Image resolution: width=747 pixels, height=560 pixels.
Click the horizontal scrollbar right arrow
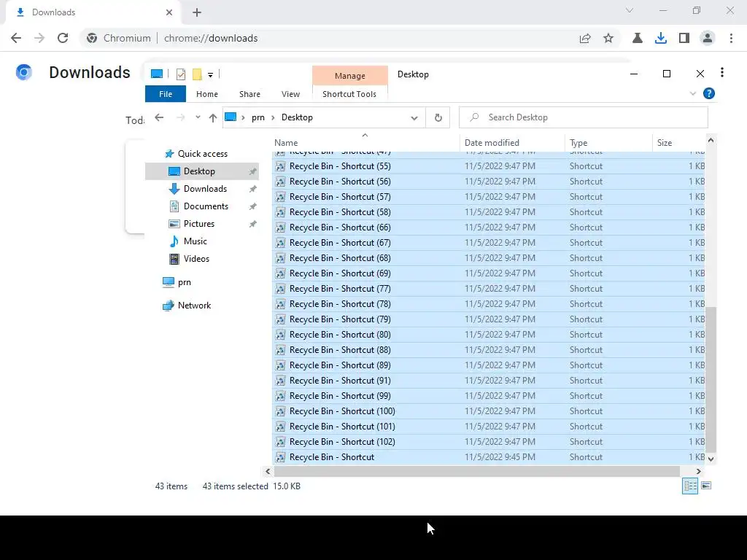tap(698, 471)
